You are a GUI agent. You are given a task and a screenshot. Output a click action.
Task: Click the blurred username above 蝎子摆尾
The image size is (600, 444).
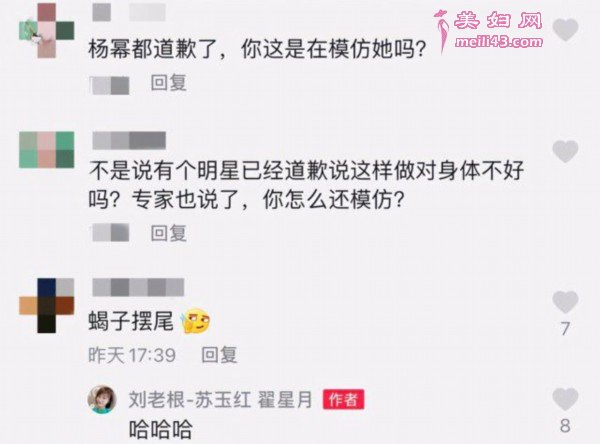(138, 287)
